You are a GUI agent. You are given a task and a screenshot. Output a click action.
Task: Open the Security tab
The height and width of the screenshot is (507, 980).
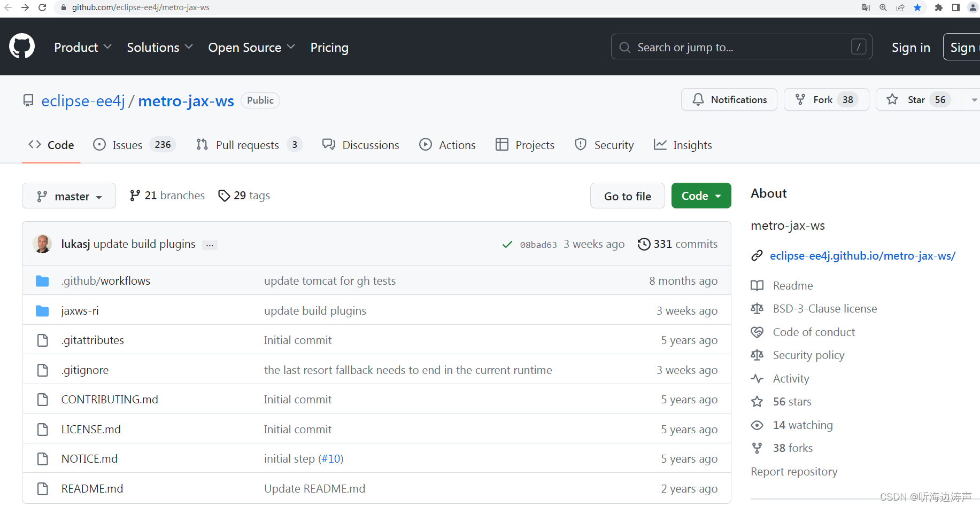pyautogui.click(x=604, y=145)
